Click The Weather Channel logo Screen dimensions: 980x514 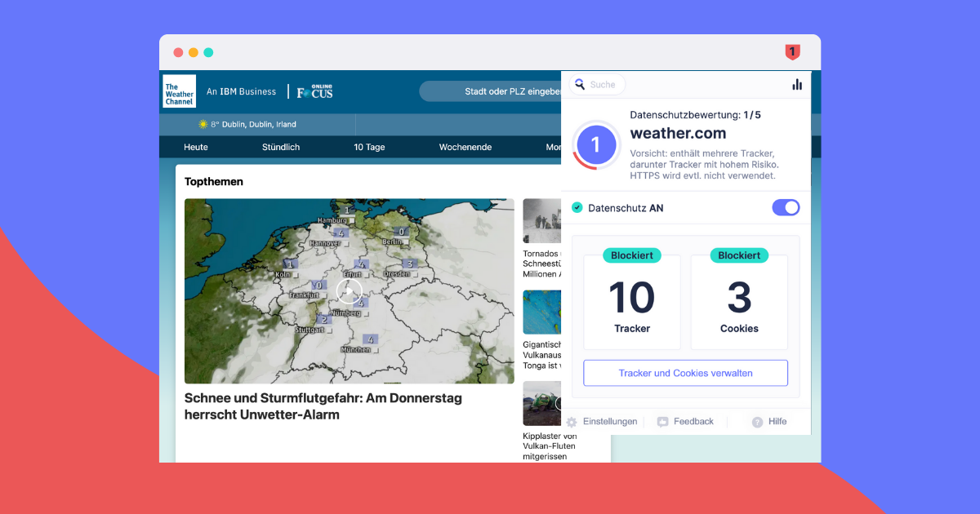(x=180, y=91)
